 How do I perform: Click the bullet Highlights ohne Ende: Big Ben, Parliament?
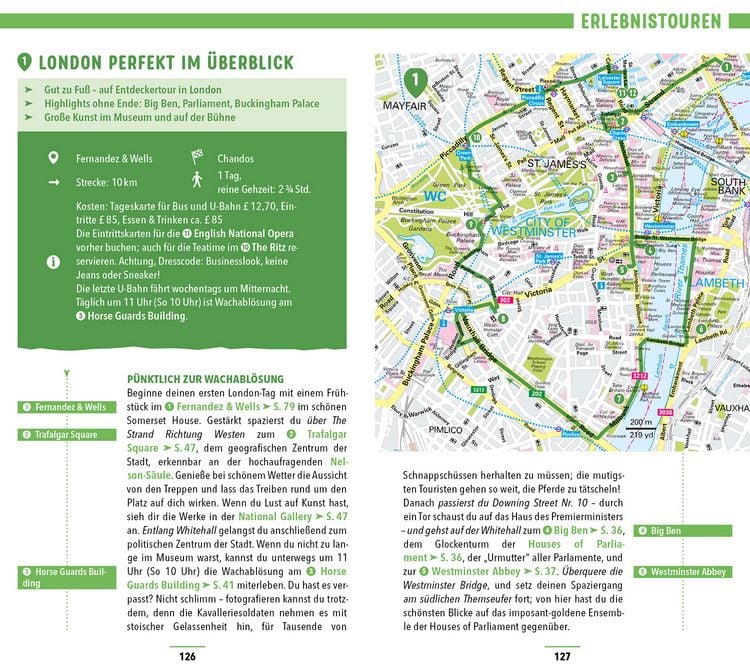tap(182, 103)
